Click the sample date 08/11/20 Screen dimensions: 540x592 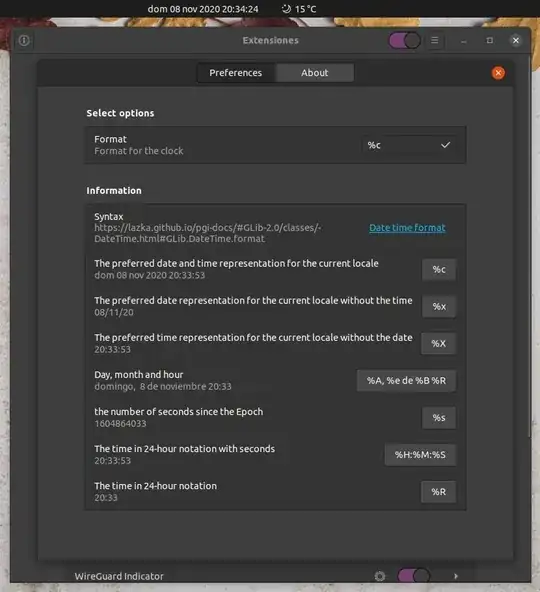114,312
